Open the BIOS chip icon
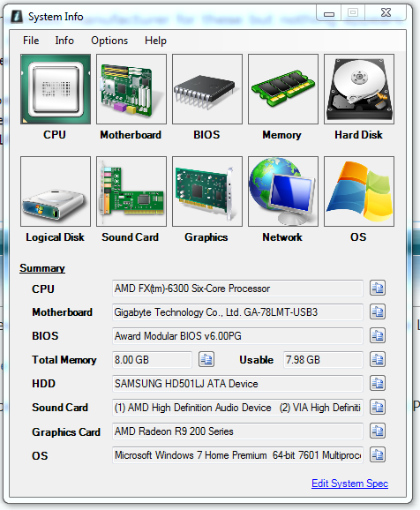Image resolution: width=420 pixels, height=510 pixels. coord(207,89)
